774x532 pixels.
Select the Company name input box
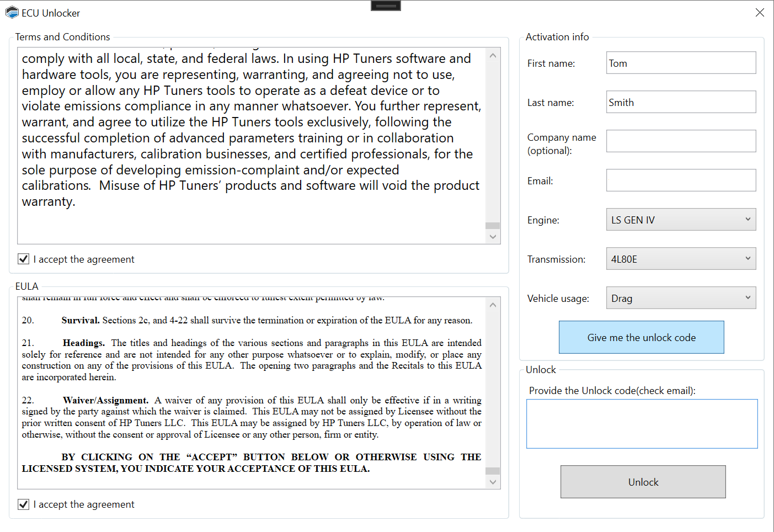[681, 141]
